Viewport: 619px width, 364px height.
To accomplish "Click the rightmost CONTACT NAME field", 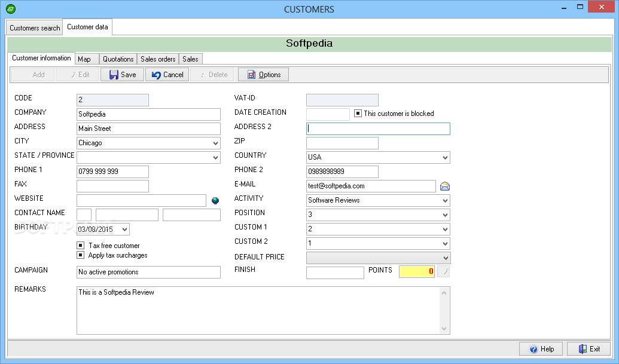I will (x=191, y=215).
